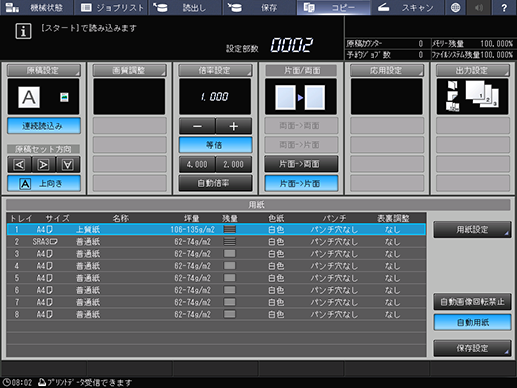Set magnification to 2.000

pos(234,164)
